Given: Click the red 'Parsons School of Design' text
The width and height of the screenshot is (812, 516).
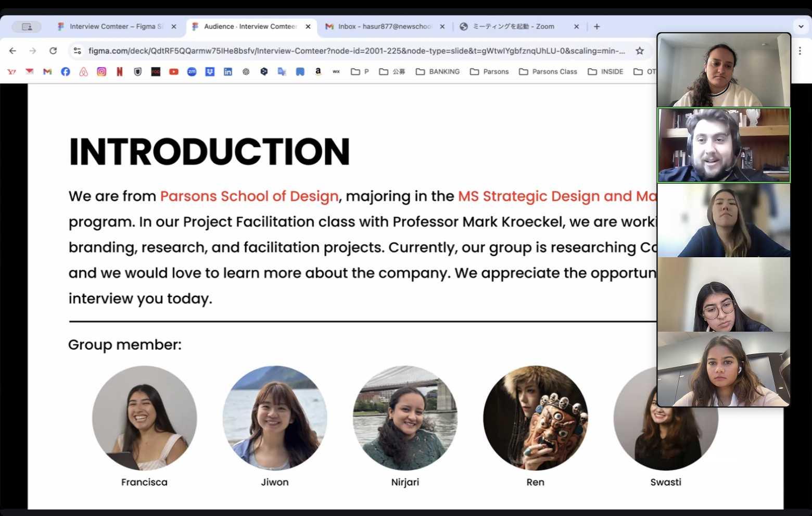Looking at the screenshot, I should click(249, 196).
